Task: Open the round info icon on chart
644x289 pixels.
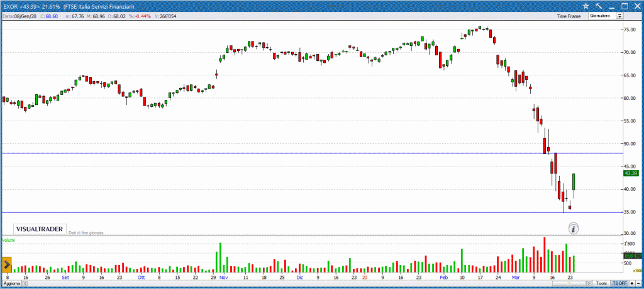Action: (574, 229)
